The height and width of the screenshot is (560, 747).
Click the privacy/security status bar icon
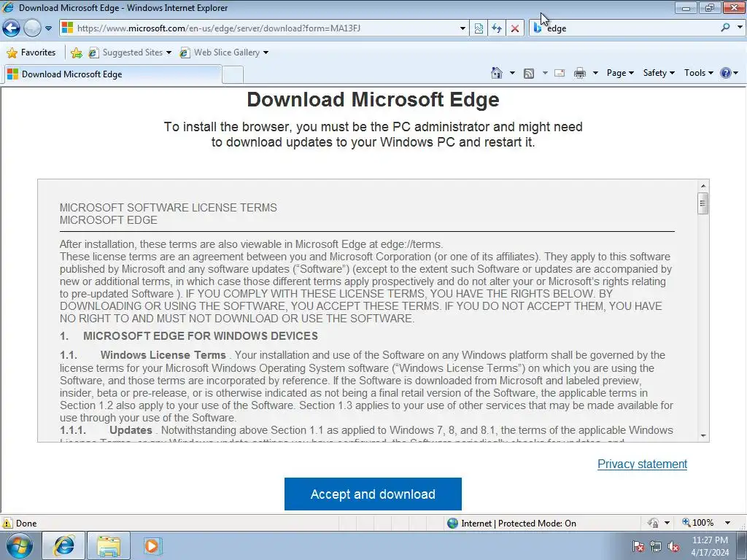653,523
